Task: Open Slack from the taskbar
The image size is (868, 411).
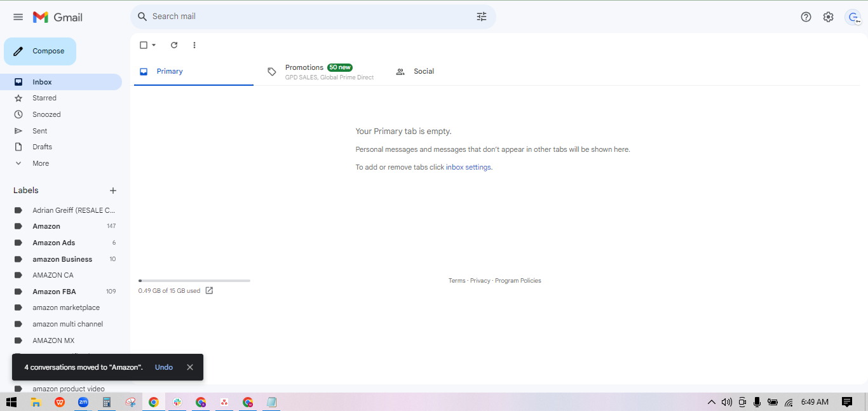Action: click(x=177, y=402)
